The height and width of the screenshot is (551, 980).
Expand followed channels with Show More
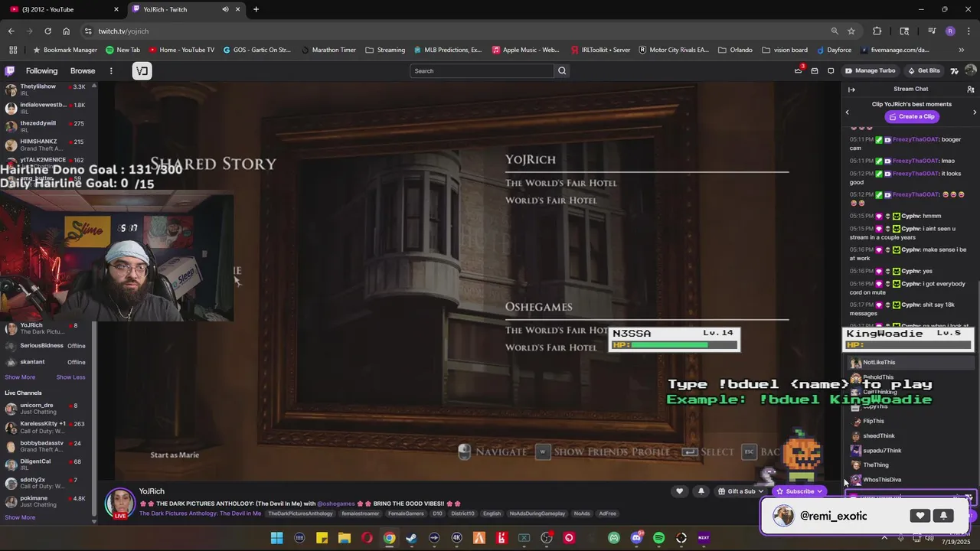(20, 377)
